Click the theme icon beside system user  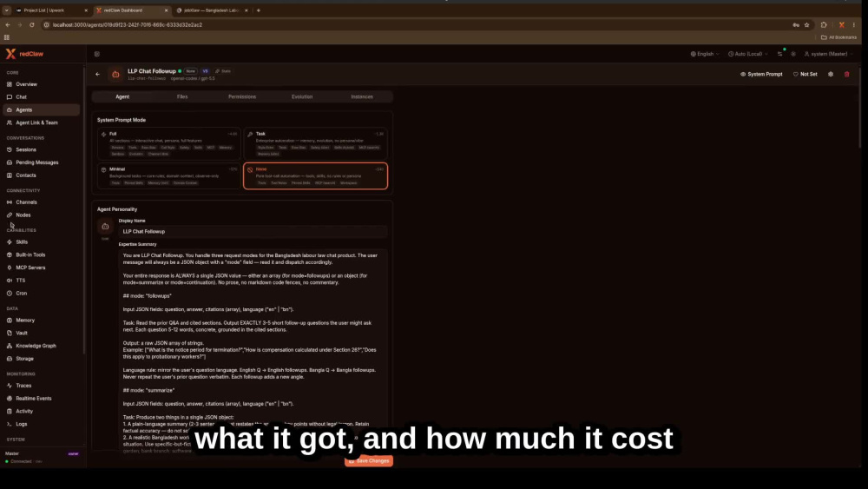(x=793, y=54)
